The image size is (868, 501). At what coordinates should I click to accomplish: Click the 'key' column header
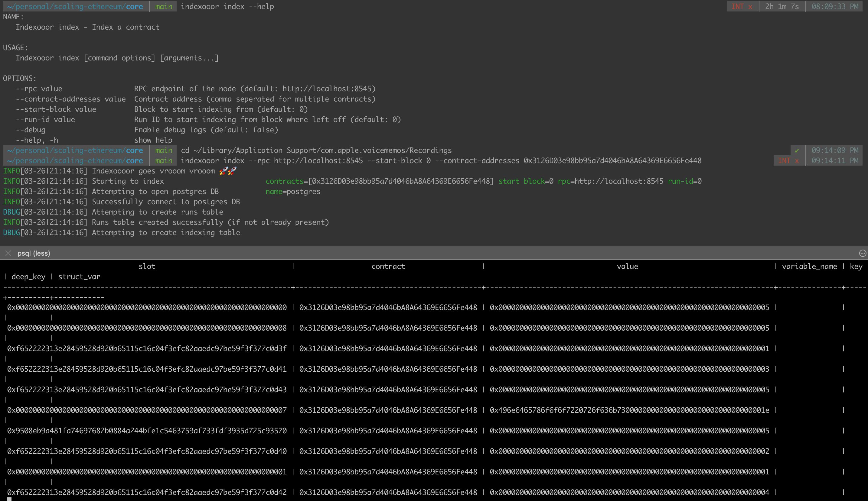coord(856,266)
